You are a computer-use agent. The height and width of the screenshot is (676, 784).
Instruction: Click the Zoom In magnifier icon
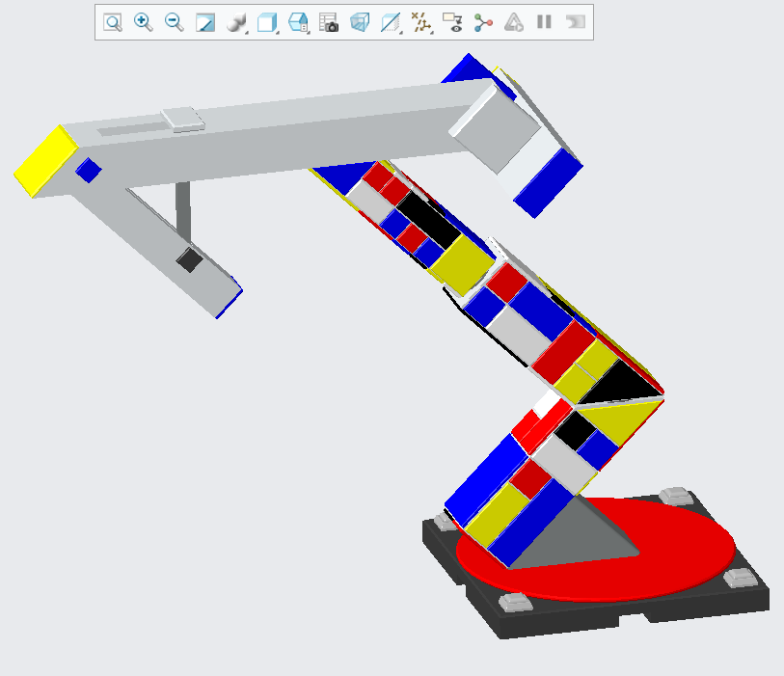pyautogui.click(x=143, y=22)
